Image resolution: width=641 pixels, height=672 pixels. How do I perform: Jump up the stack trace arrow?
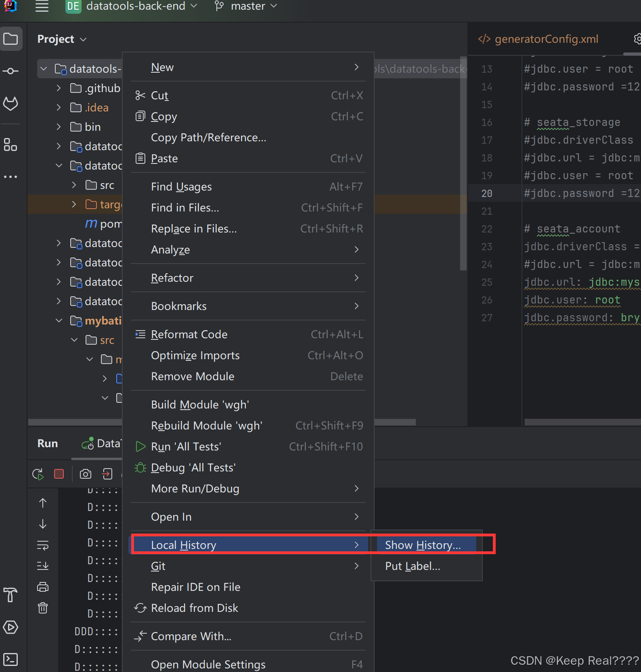click(43, 503)
